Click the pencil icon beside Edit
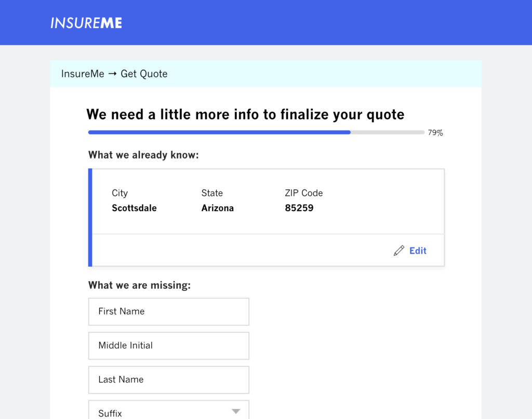Screen dimensions: 532x419 399,251
